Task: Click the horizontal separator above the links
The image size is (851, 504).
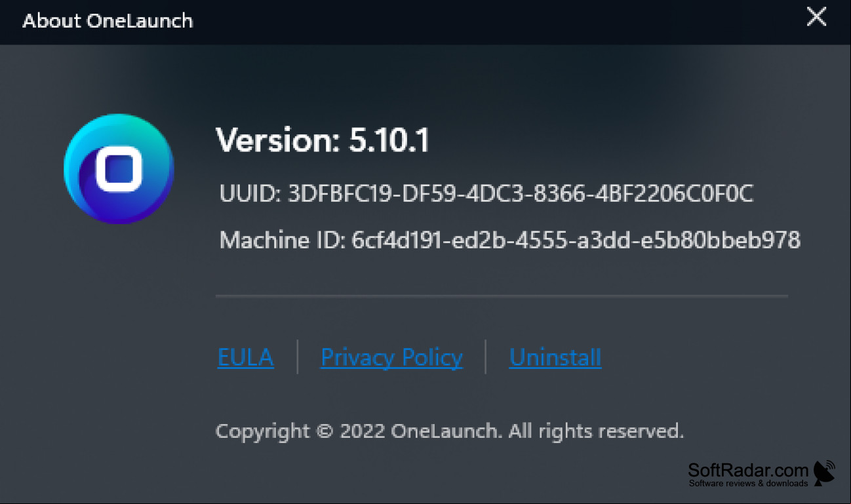Action: [502, 296]
